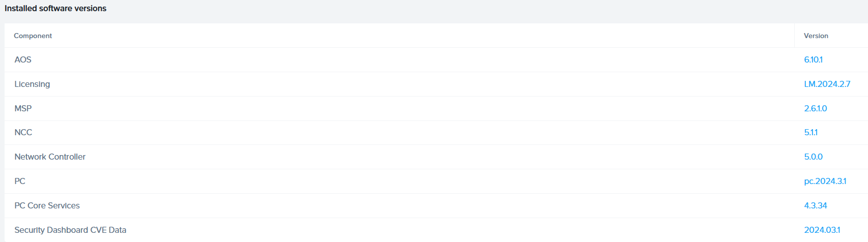Viewport: 868px width, 242px height.
Task: Select the Security Dashboard CVE Data name
Action: click(x=70, y=230)
